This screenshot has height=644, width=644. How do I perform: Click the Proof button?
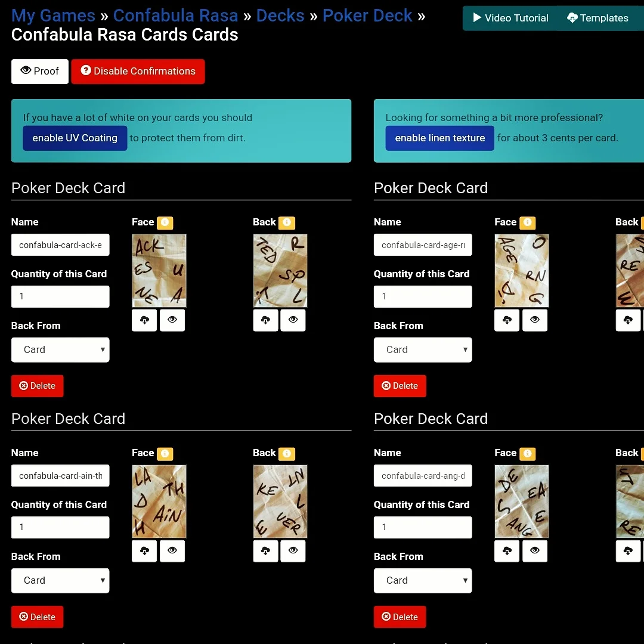coord(40,72)
